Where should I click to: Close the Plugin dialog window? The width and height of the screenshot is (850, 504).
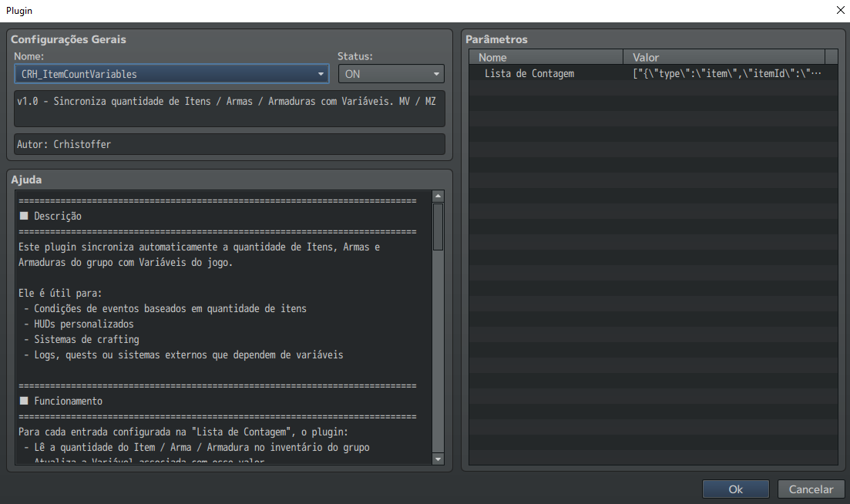pyautogui.click(x=840, y=10)
